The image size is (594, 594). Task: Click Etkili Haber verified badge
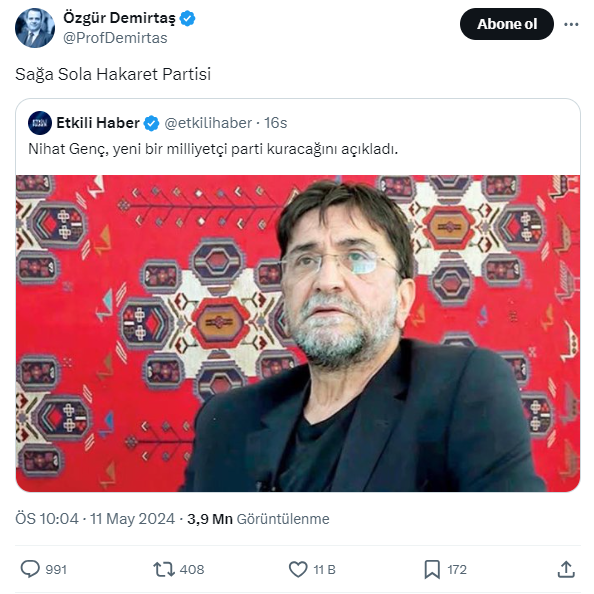pyautogui.click(x=152, y=123)
